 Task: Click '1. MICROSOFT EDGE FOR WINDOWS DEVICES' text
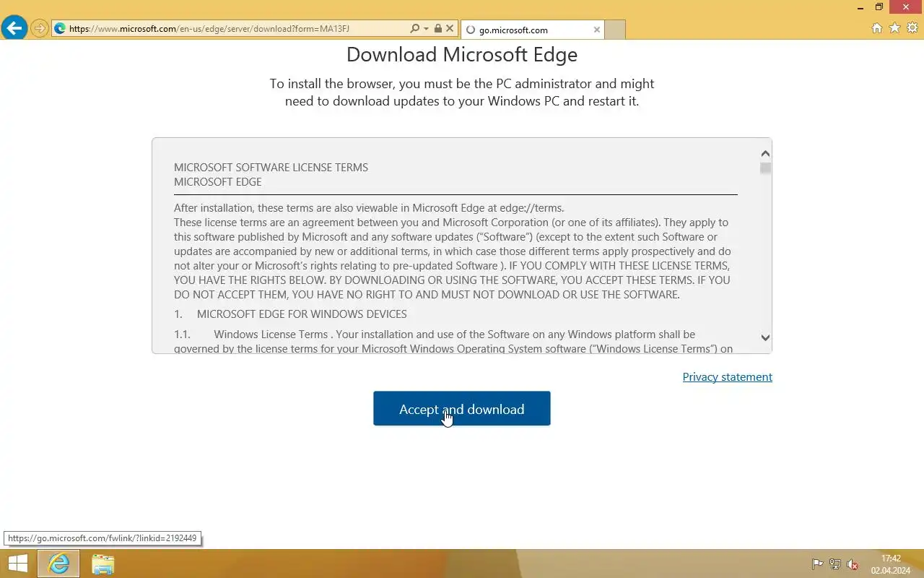290,314
